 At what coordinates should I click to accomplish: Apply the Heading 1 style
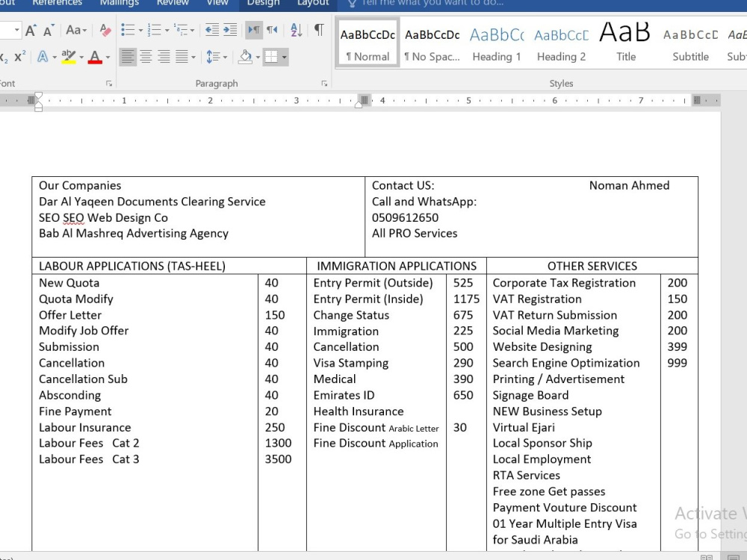497,43
